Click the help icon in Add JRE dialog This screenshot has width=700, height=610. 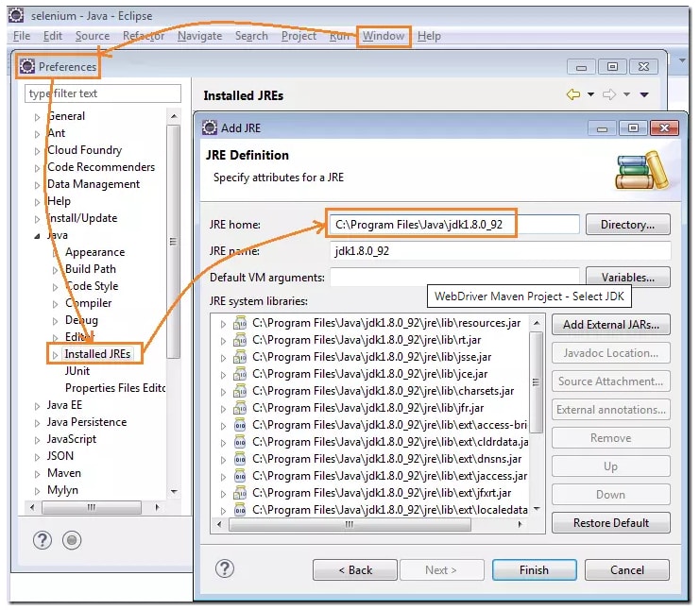[x=224, y=568]
